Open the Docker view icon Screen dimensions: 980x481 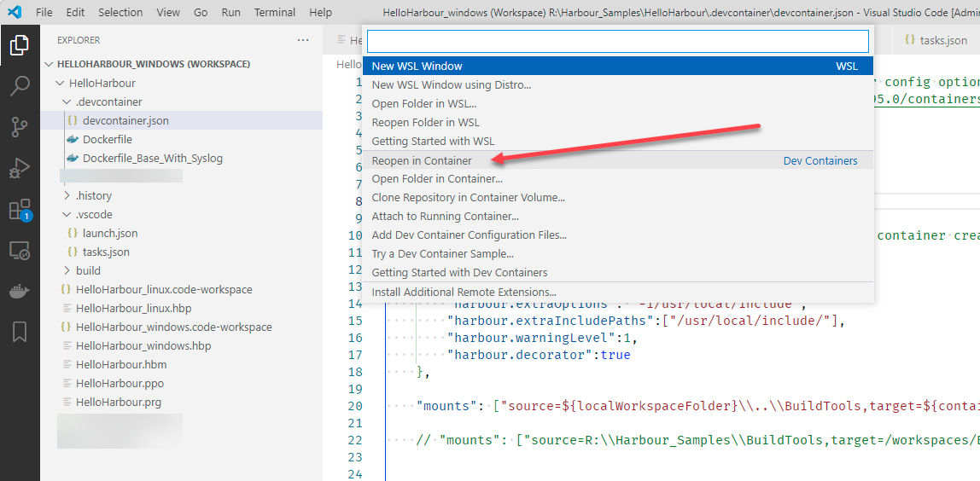(x=19, y=291)
